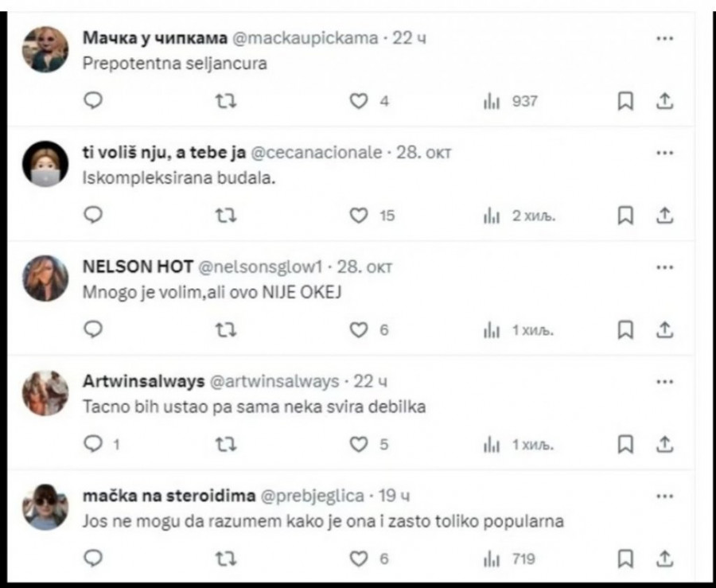Click the Мачка у чипкама profile picture
716x588 pixels.
pyautogui.click(x=45, y=49)
